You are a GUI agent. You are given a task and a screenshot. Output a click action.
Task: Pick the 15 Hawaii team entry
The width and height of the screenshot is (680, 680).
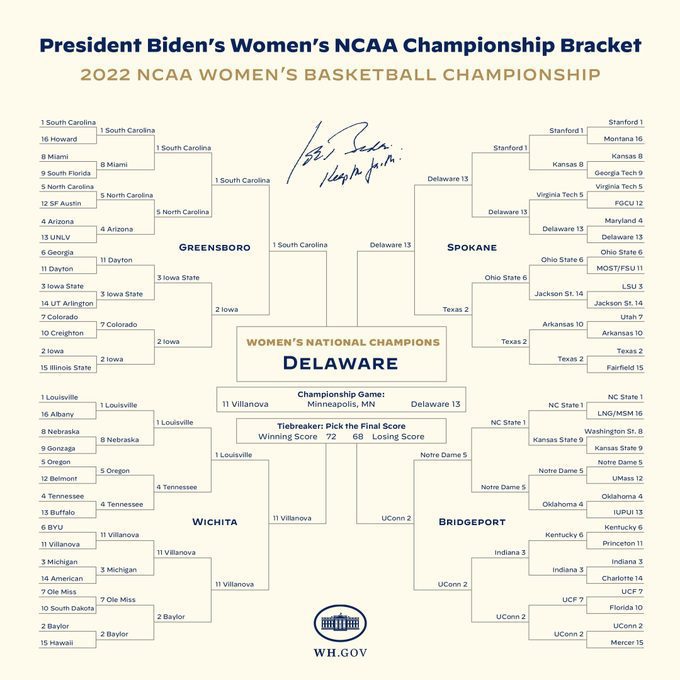point(58,642)
